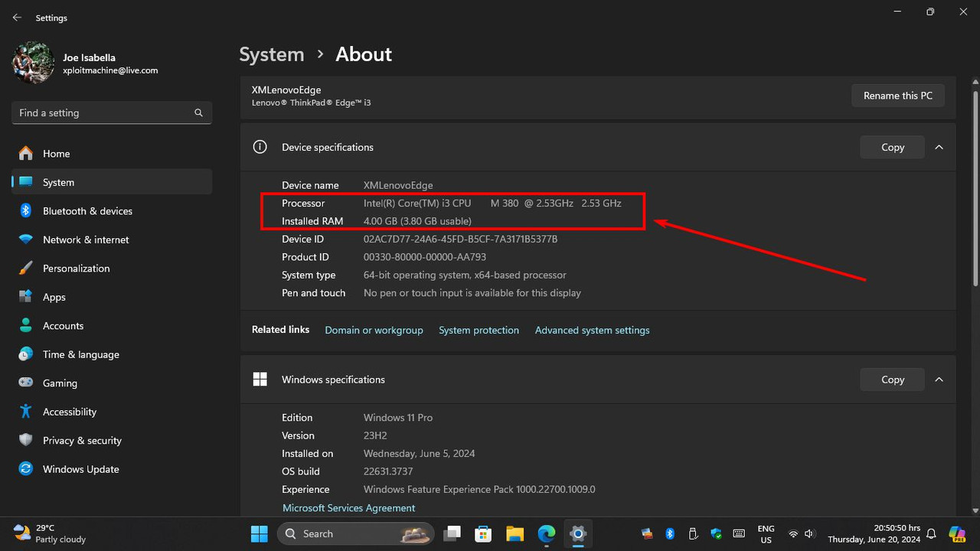Launch Microsoft Store from the taskbar

click(483, 533)
